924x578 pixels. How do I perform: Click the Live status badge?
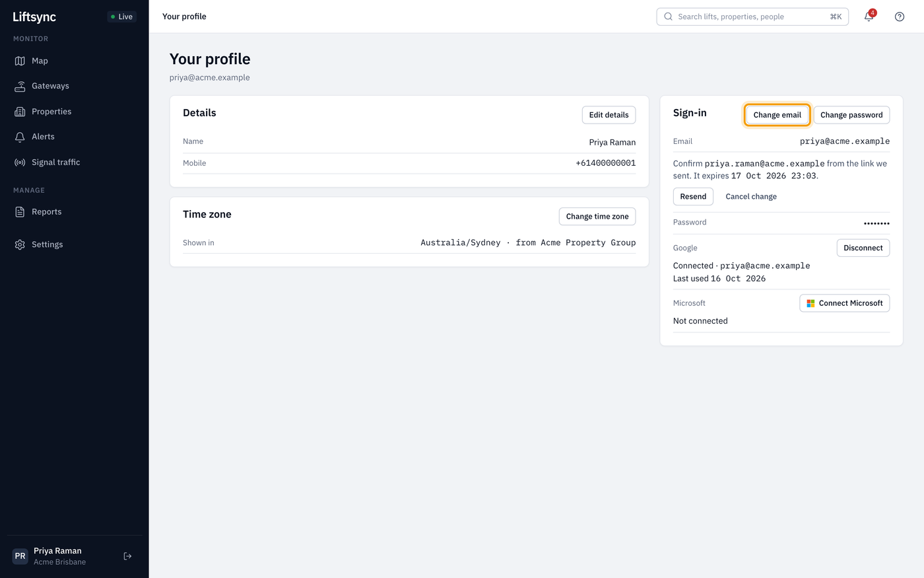pyautogui.click(x=121, y=17)
